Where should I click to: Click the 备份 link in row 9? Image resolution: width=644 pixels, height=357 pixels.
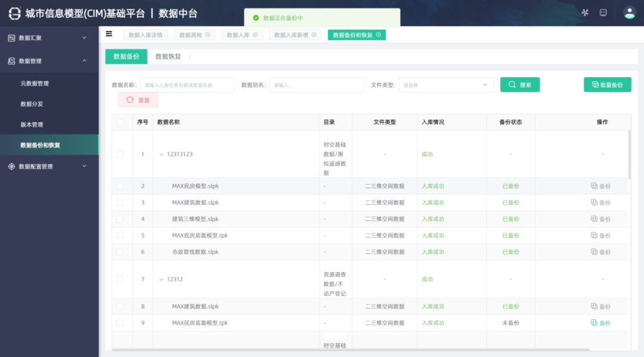(x=605, y=323)
